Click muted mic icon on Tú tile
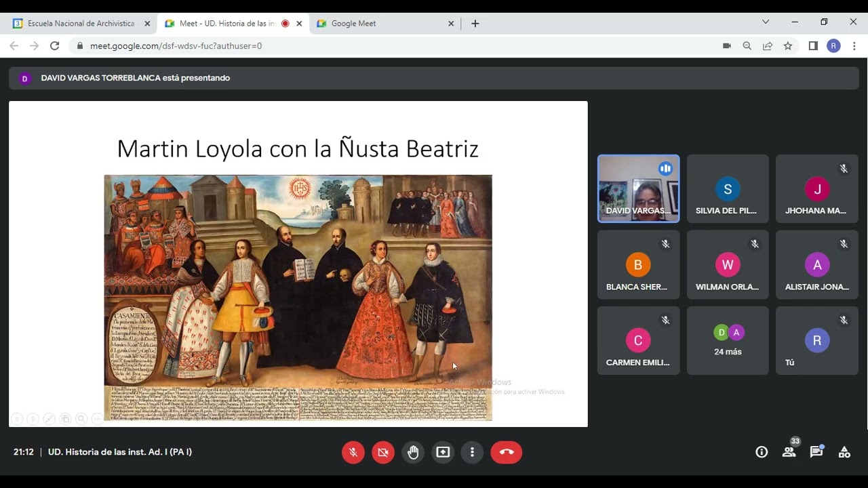The width and height of the screenshot is (868, 488). coord(844,320)
